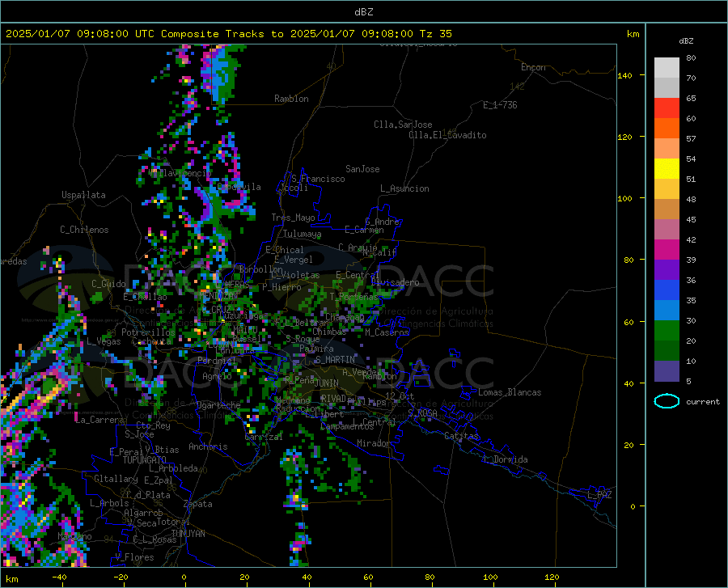Click the 'TUNUYAN' place label

pyautogui.click(x=188, y=533)
